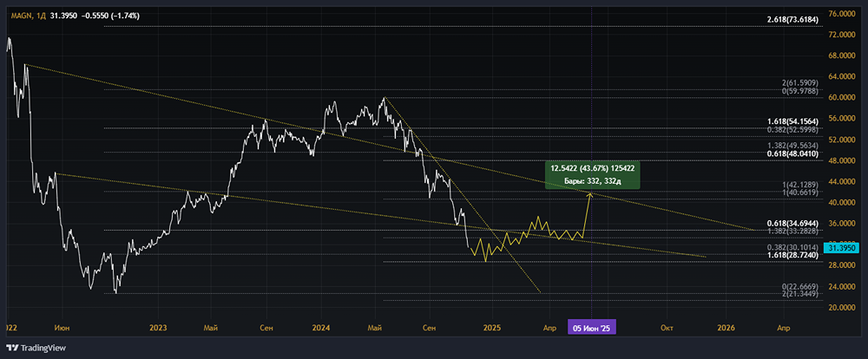Click 76.0000 on the price axis
The image size is (868, 359).
tap(844, 14)
